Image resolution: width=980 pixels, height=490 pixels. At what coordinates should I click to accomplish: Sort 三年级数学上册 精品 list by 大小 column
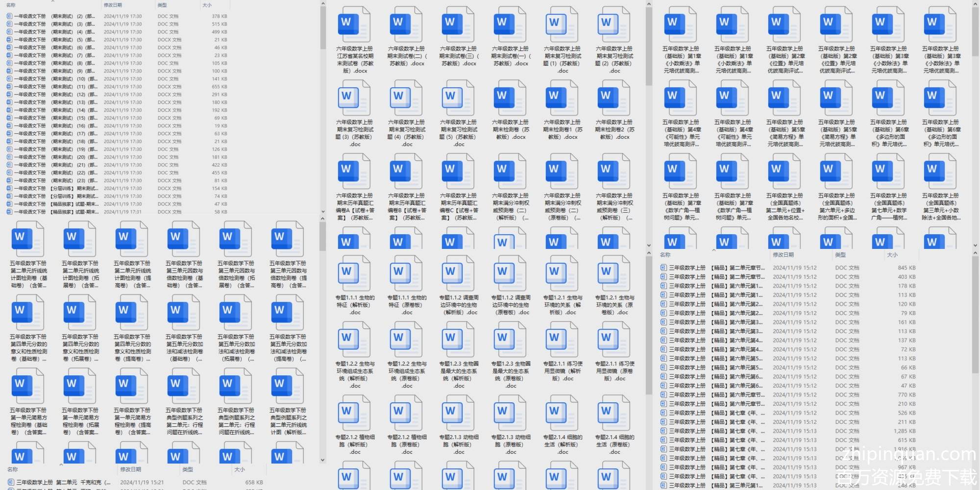tap(892, 255)
